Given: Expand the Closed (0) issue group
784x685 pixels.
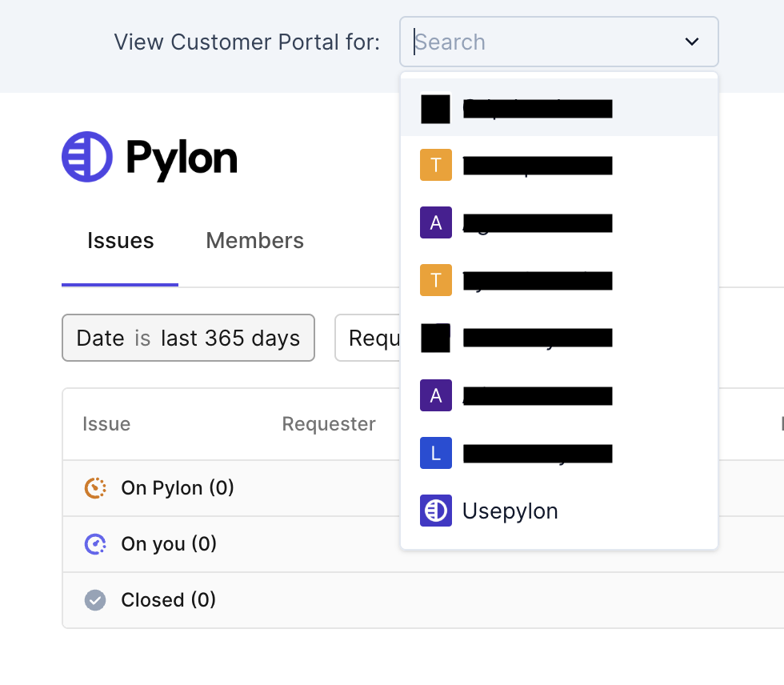Looking at the screenshot, I should [168, 600].
